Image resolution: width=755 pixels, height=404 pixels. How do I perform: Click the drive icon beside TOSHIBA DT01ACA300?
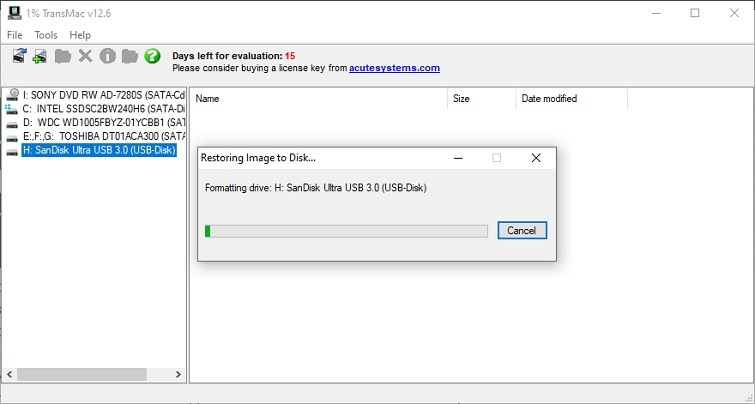point(13,138)
